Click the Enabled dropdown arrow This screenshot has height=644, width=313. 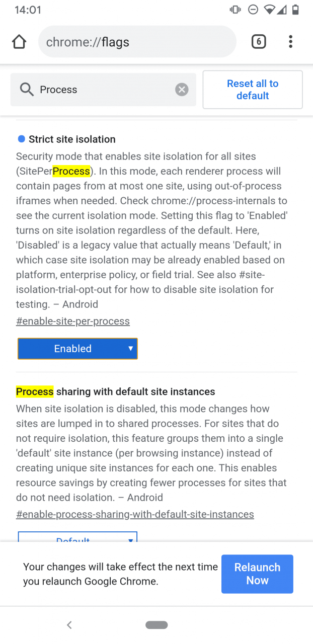click(x=130, y=348)
